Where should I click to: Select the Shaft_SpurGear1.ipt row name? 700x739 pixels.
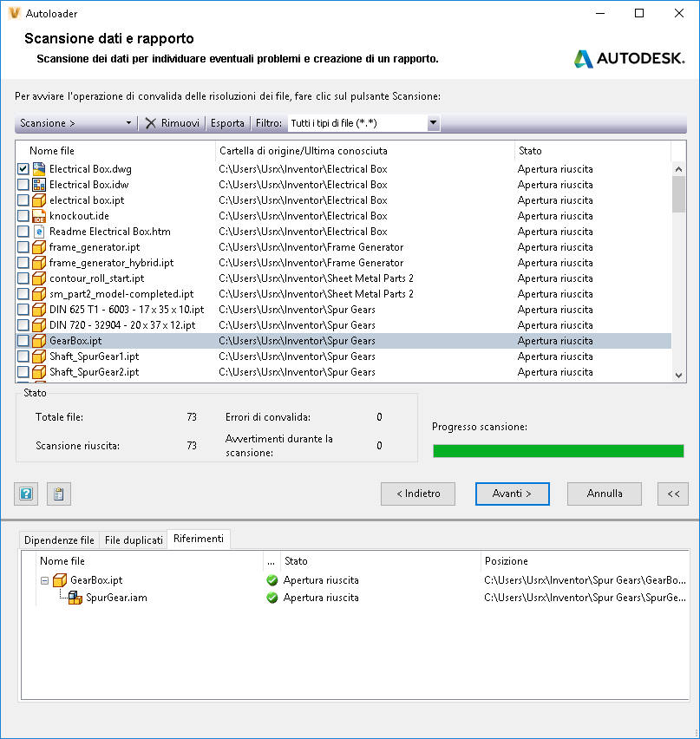pyautogui.click(x=95, y=356)
